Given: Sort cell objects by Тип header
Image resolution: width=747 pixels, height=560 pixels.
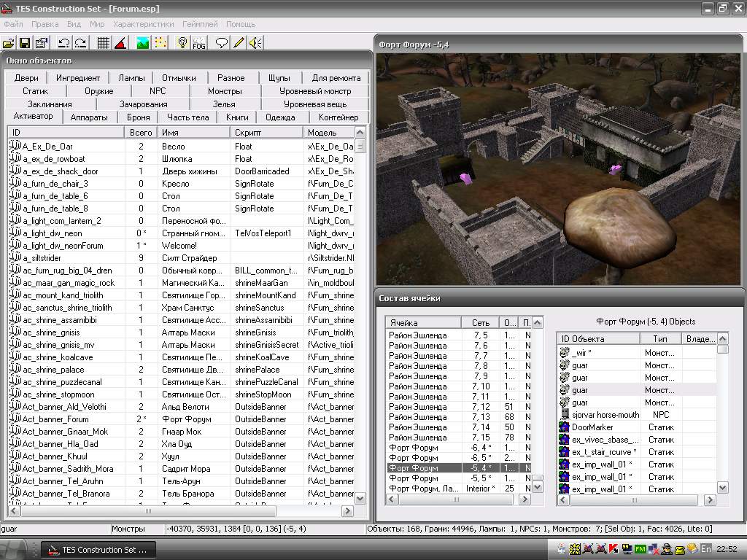Looking at the screenshot, I should click(660, 338).
